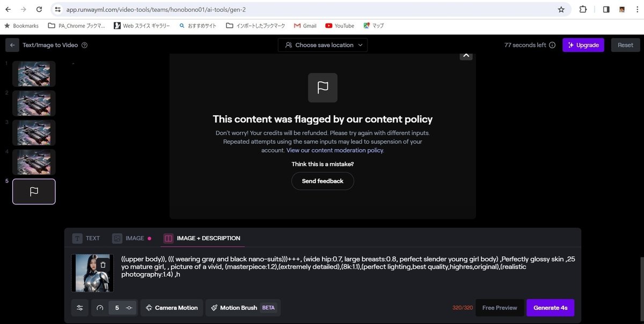Image resolution: width=644 pixels, height=324 pixels.
Task: Click the purple Generate 4s button
Action: pos(550,308)
